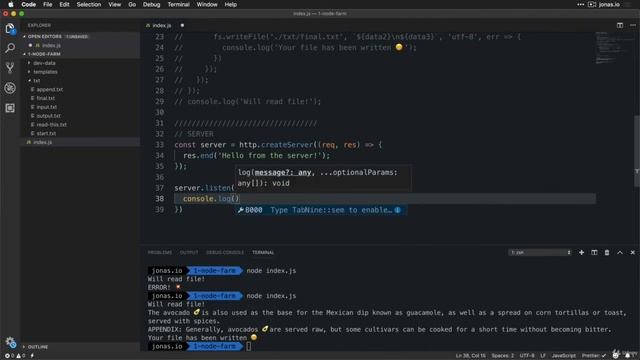This screenshot has height=360, width=640.
Task: Open the Terminal menu
Action: (178, 4)
